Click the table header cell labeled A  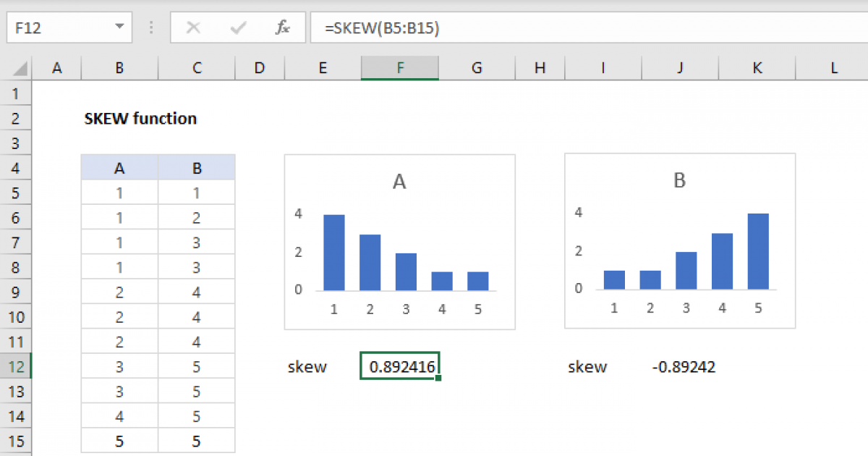(x=119, y=169)
